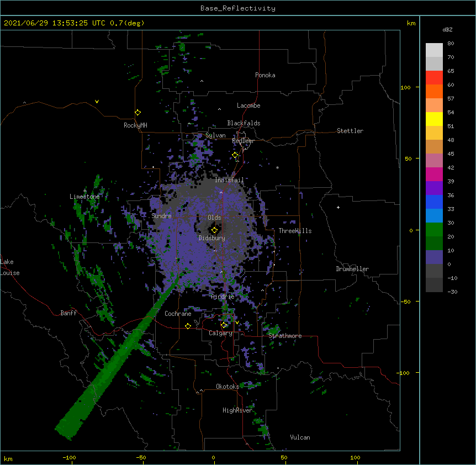Screen dimensions: 476x465
Task: Pick the violet 39 dBZ legend swatch
Action: tap(434, 188)
